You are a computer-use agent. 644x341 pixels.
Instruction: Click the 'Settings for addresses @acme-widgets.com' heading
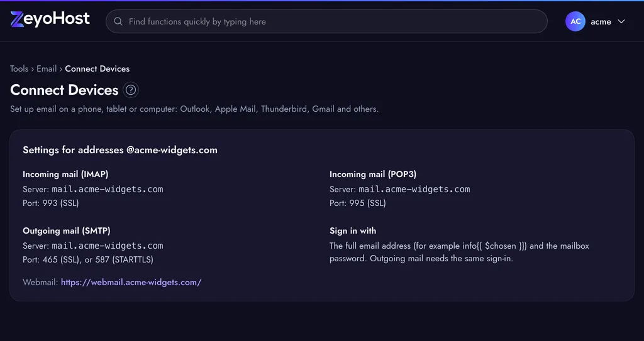tap(120, 150)
